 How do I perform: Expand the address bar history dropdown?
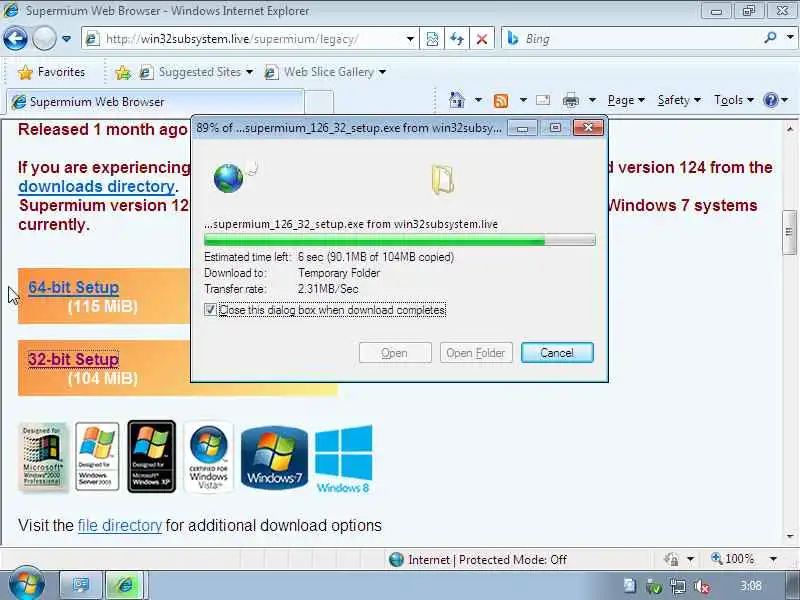(x=410, y=39)
